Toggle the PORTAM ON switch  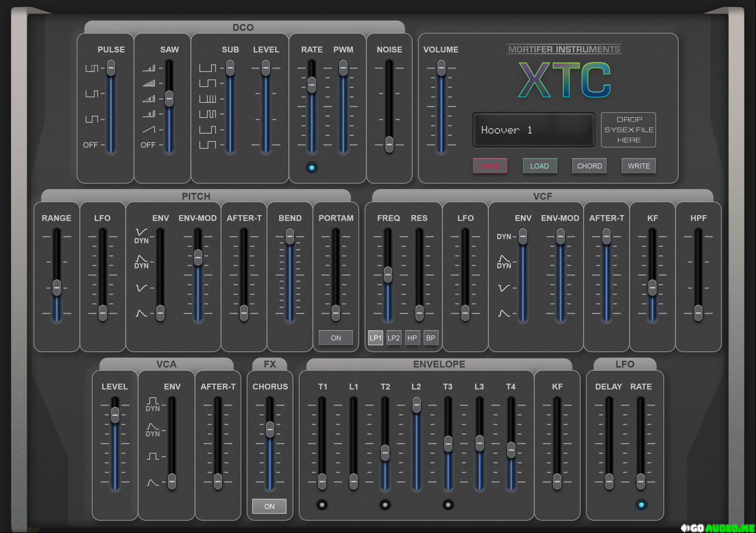click(x=335, y=338)
